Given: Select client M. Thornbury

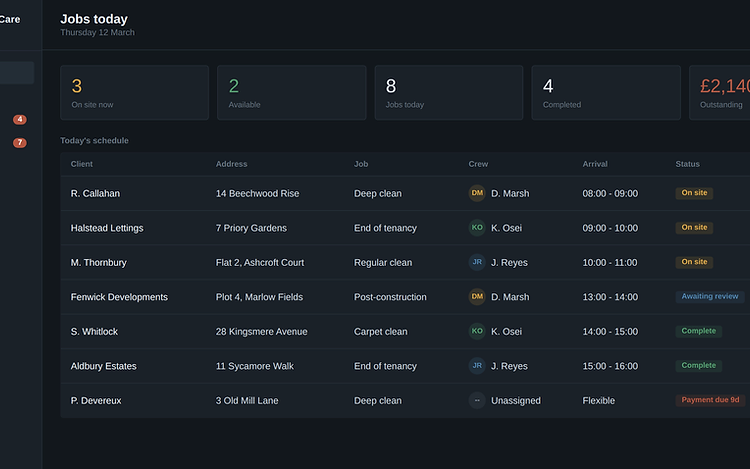Looking at the screenshot, I should 99,262.
